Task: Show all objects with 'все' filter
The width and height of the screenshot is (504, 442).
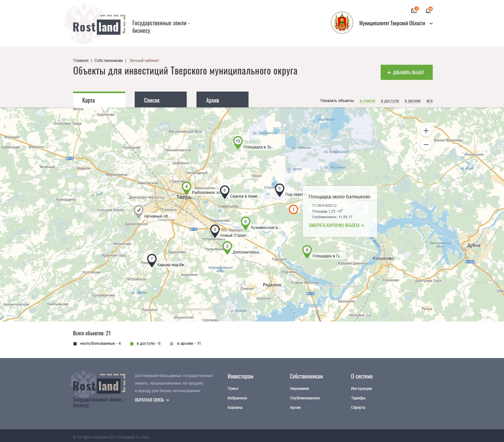Action: click(x=430, y=101)
